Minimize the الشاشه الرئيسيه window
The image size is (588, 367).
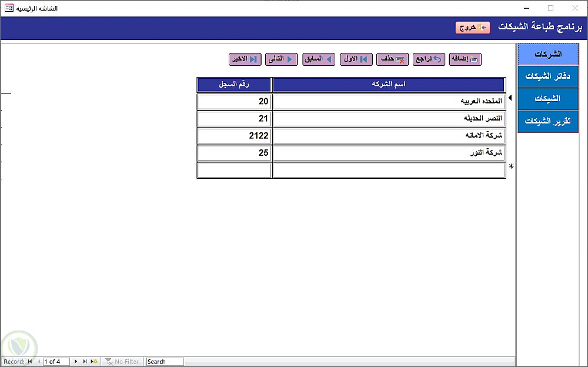527,8
